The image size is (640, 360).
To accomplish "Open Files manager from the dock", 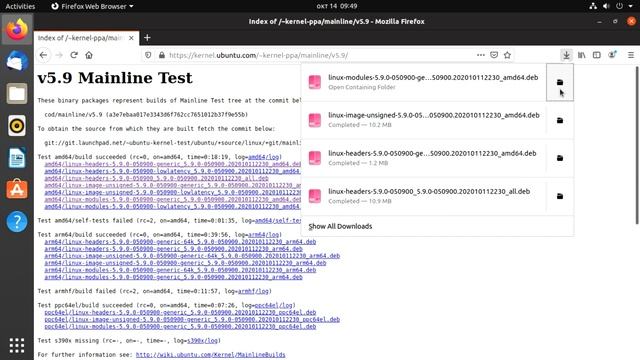I will click(x=17, y=94).
